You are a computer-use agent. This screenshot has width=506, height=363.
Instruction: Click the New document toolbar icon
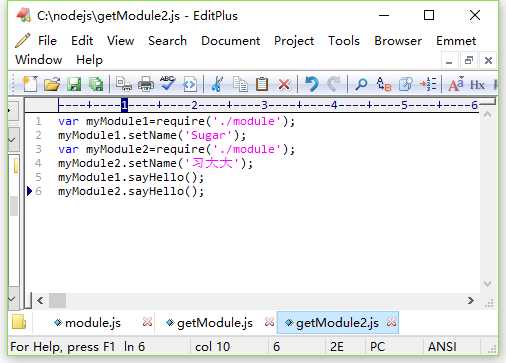30,84
